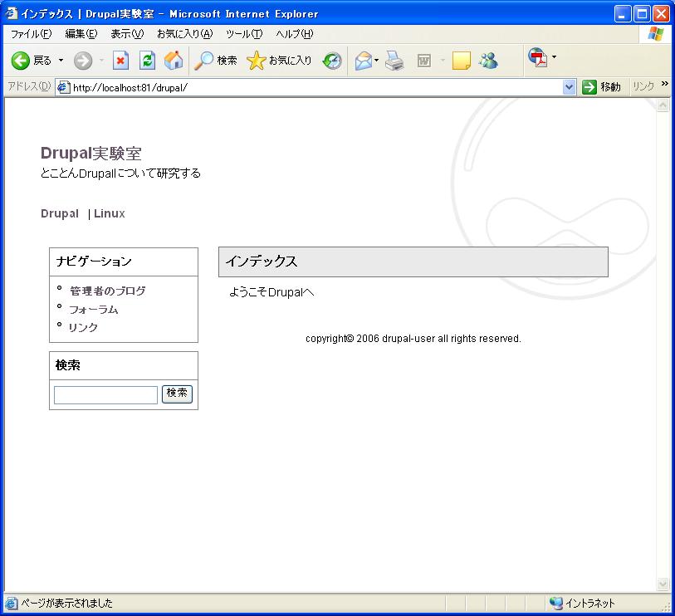Viewport: 675px width, 616px height.
Task: Click the Drupal実験室 site title link
Action: [90, 154]
